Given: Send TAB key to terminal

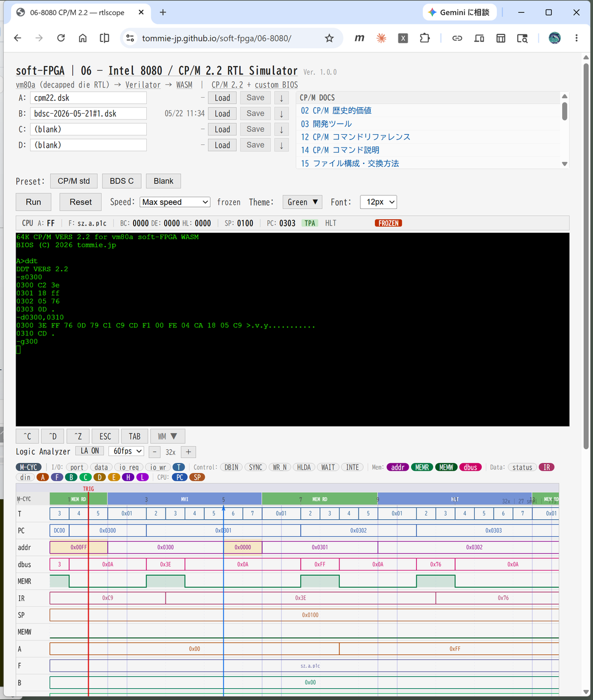Looking at the screenshot, I should click(135, 436).
